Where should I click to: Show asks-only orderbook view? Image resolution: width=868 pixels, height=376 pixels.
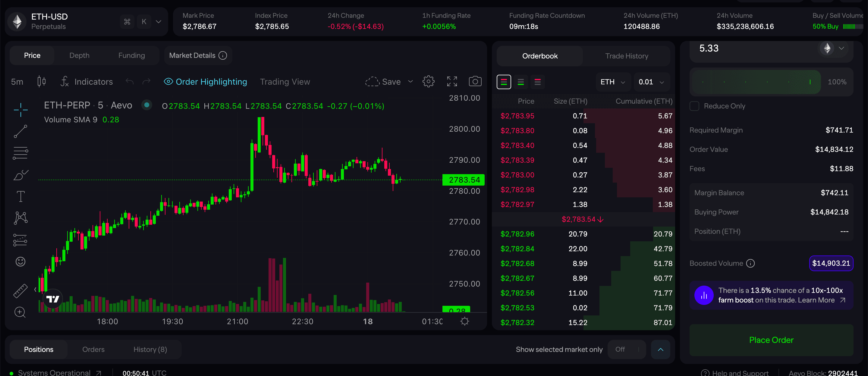pyautogui.click(x=537, y=82)
